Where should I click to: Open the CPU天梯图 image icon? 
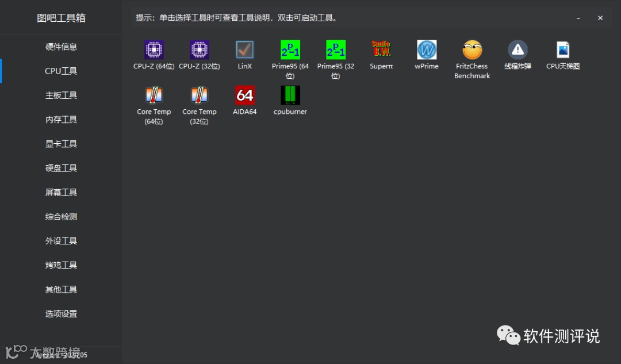pos(563,50)
